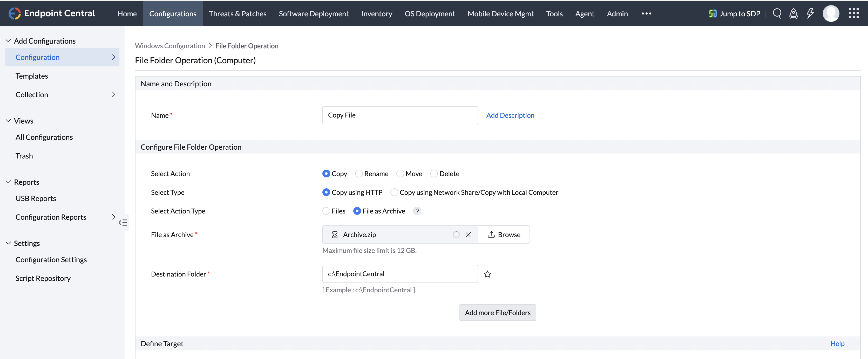Click Add more File/Folders button
This screenshot has height=359, width=868.
[497, 313]
